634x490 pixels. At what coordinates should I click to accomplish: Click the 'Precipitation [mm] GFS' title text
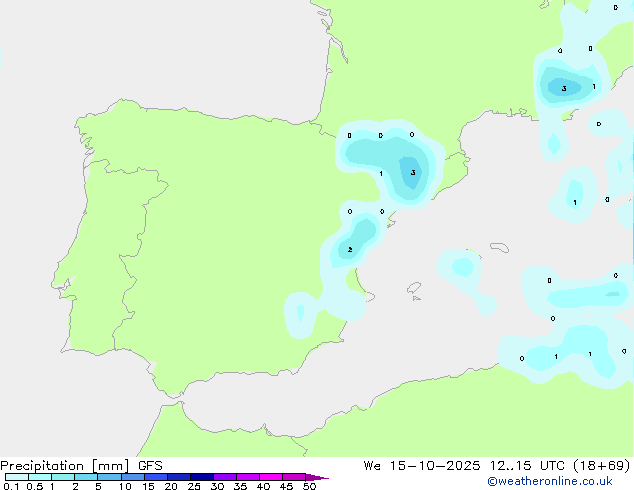pos(81,466)
